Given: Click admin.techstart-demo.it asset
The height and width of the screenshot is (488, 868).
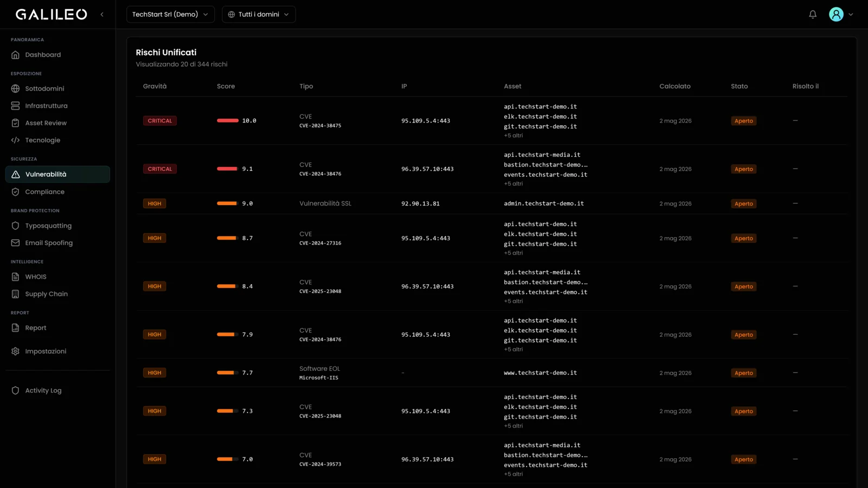Looking at the screenshot, I should click(544, 203).
